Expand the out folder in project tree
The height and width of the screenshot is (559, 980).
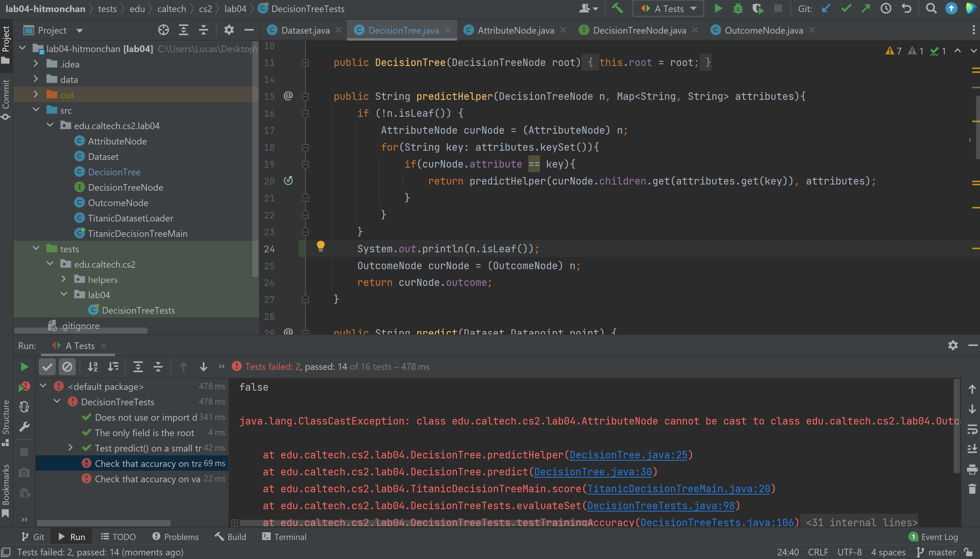tap(36, 95)
